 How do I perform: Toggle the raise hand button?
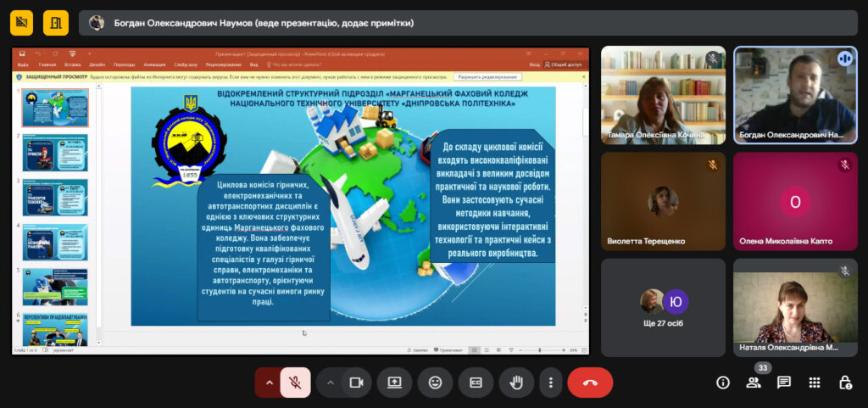pyautogui.click(x=516, y=383)
